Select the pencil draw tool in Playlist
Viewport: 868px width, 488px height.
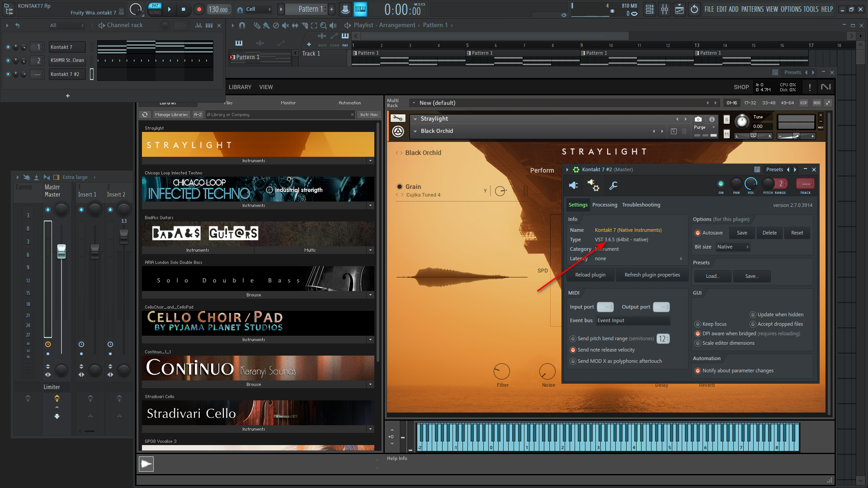(x=257, y=25)
